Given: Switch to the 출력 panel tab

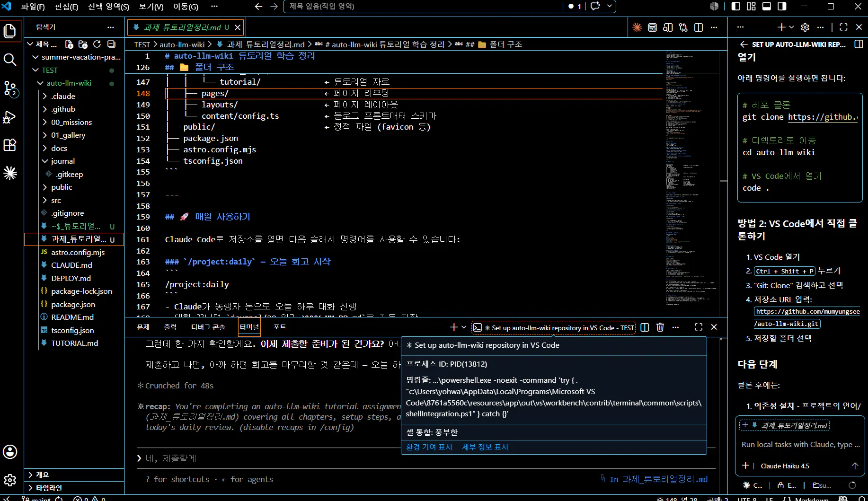Looking at the screenshot, I should click(170, 327).
